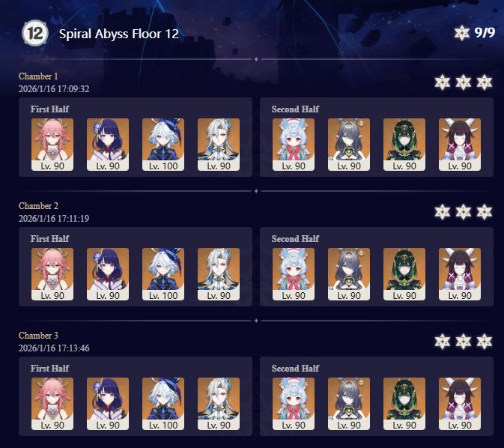Click middle star icon of Chamber 3 rating

[x=463, y=342]
